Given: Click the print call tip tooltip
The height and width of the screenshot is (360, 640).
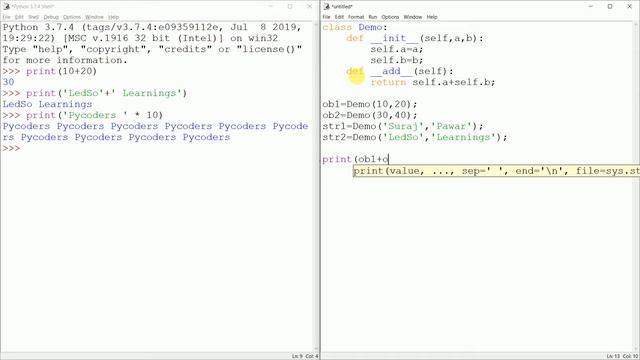Looking at the screenshot, I should pyautogui.click(x=496, y=171).
